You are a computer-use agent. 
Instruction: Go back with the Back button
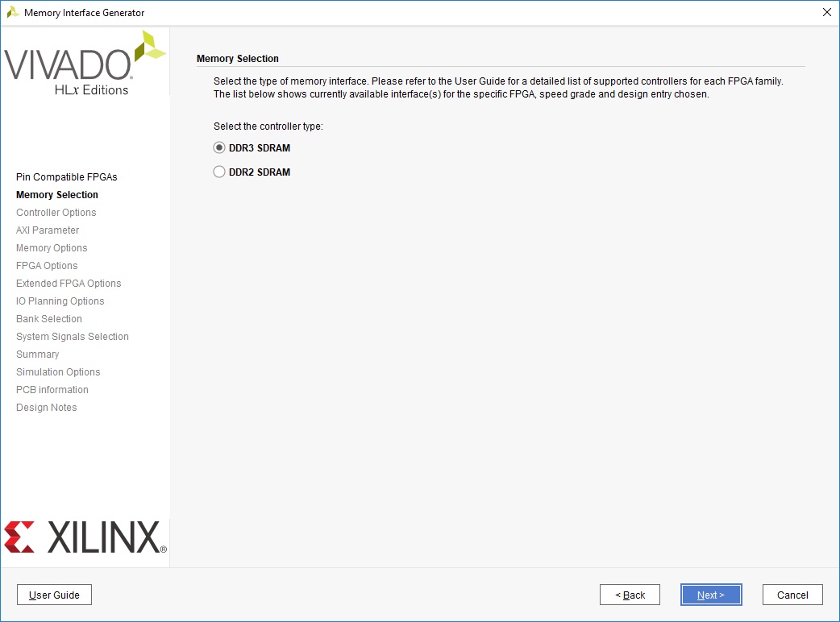(630, 595)
